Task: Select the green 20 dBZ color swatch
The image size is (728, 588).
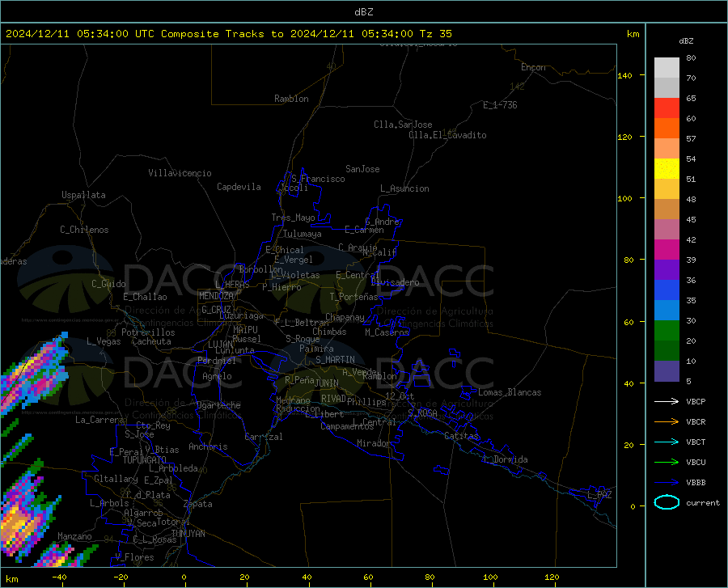Action: (667, 331)
